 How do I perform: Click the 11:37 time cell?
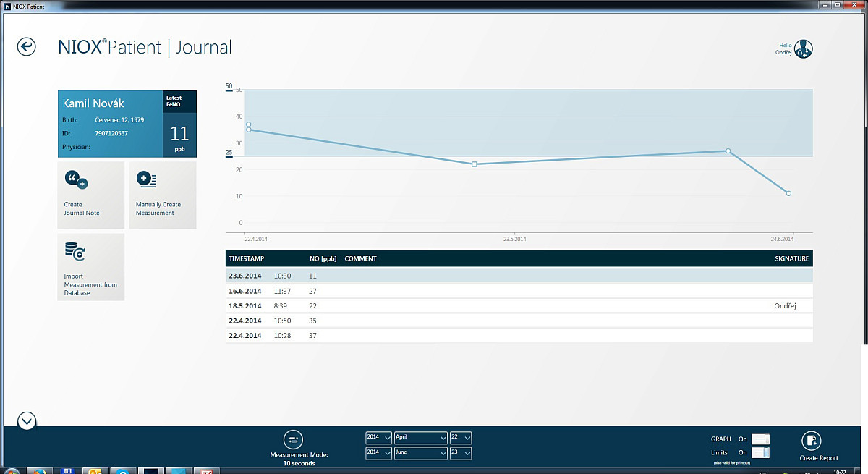click(282, 291)
